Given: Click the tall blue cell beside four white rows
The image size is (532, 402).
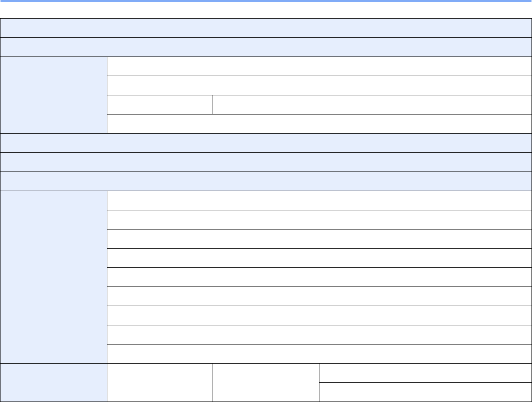Looking at the screenshot, I should click(54, 95).
